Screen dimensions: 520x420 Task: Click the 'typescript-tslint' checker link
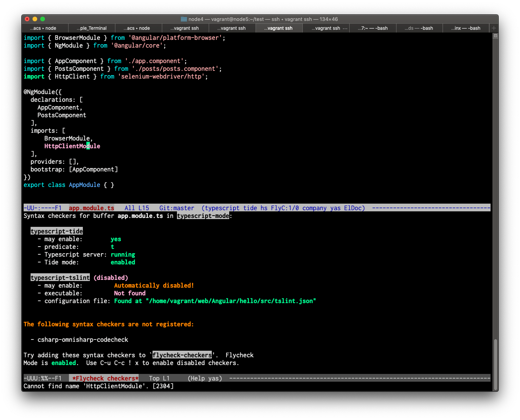click(x=60, y=278)
